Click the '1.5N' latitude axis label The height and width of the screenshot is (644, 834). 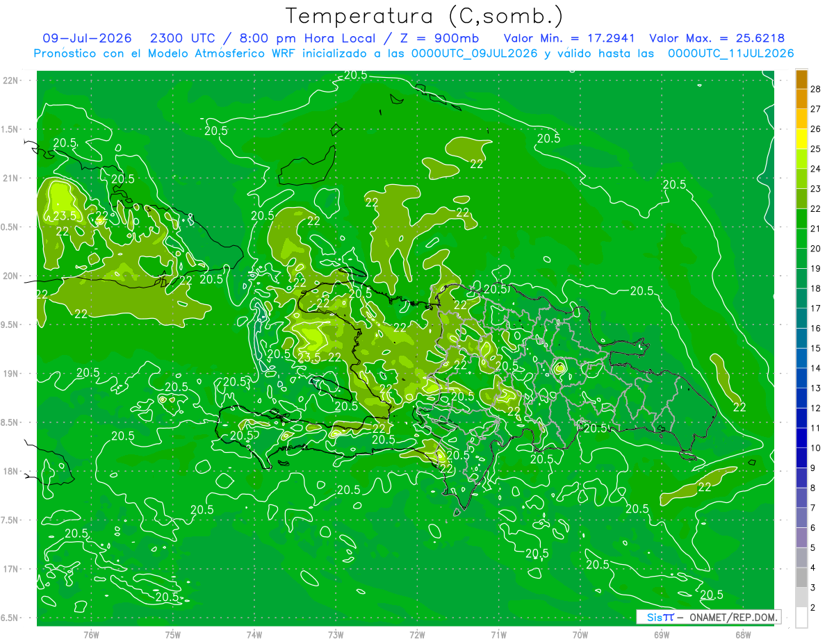tap(10, 129)
